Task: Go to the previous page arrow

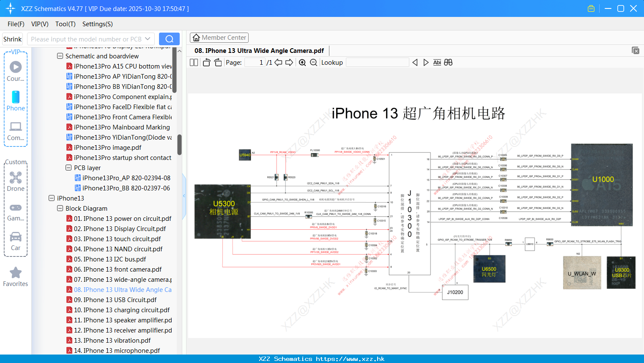Action: [278, 63]
